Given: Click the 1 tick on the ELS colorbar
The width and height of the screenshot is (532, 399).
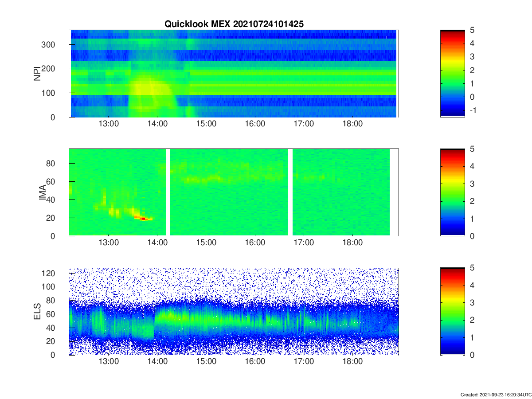Looking at the screenshot, I should click(x=473, y=337).
